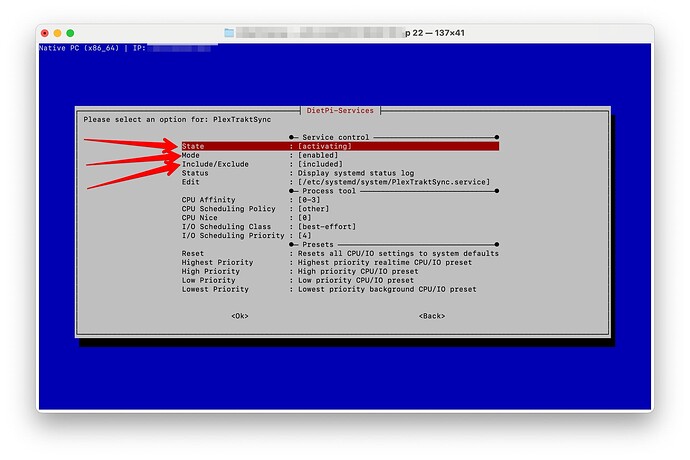The image size is (690, 460).
Task: Click the 'Service control' section header
Action: point(336,137)
